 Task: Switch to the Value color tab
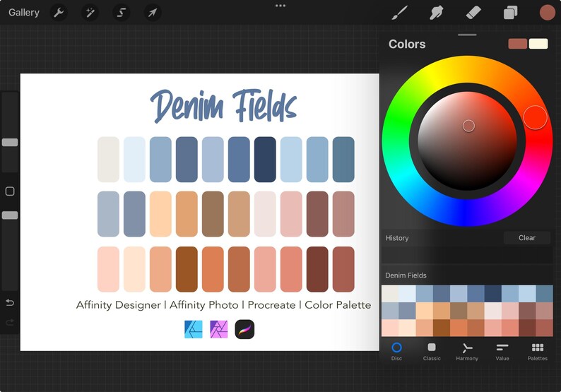pos(502,352)
